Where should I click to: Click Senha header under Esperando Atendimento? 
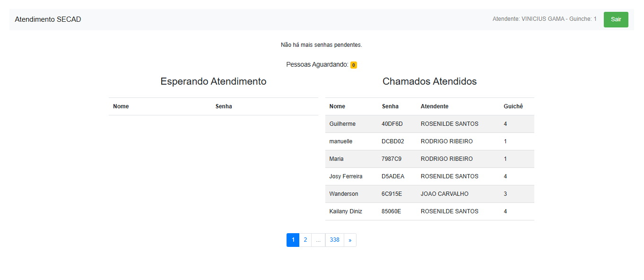pyautogui.click(x=224, y=106)
